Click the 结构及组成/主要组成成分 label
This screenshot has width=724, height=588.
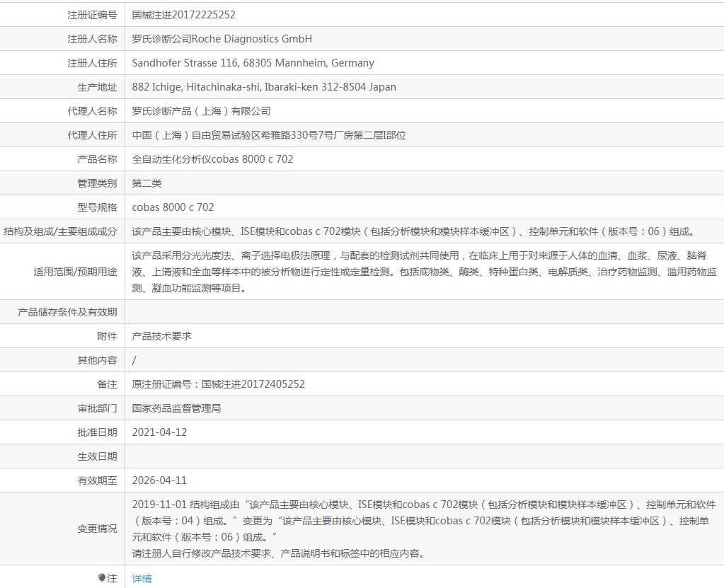click(60, 231)
